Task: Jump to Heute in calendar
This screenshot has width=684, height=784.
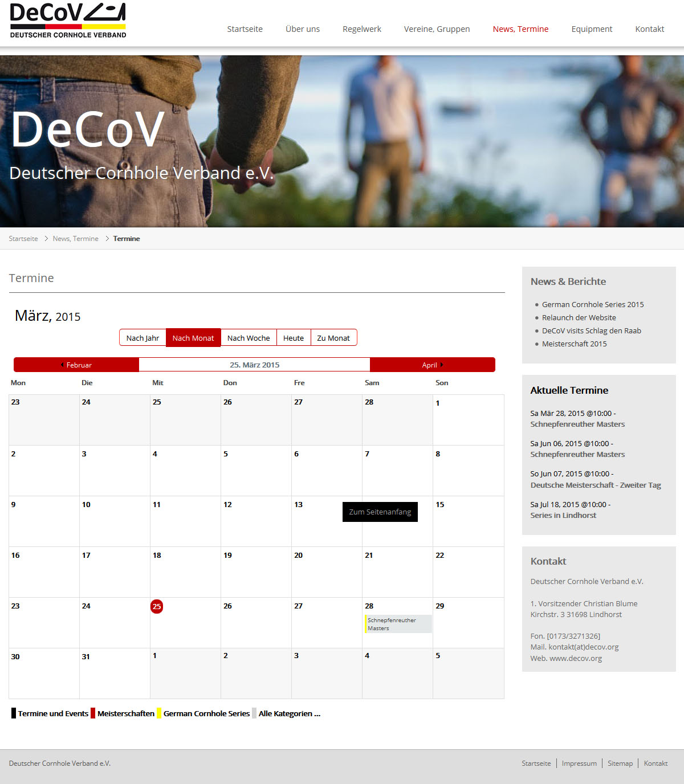Action: [x=294, y=338]
